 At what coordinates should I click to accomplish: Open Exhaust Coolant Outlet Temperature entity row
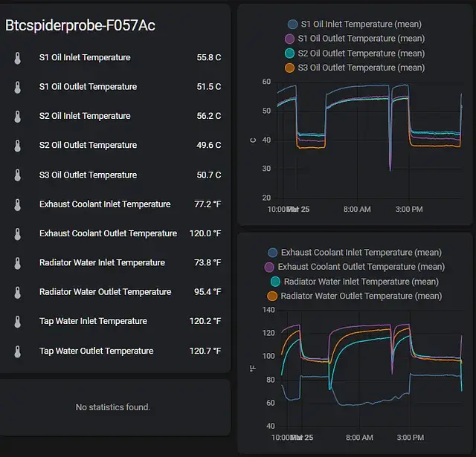coord(108,233)
